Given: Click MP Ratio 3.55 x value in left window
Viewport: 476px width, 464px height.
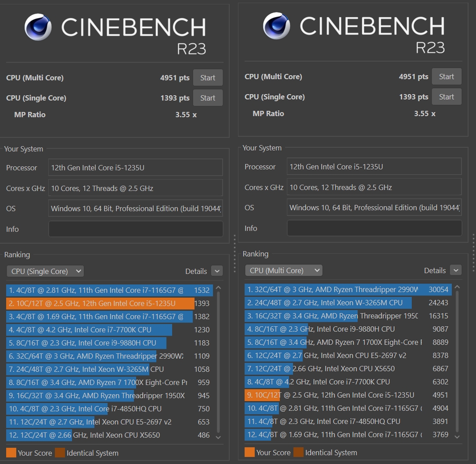Looking at the screenshot, I should coord(186,115).
